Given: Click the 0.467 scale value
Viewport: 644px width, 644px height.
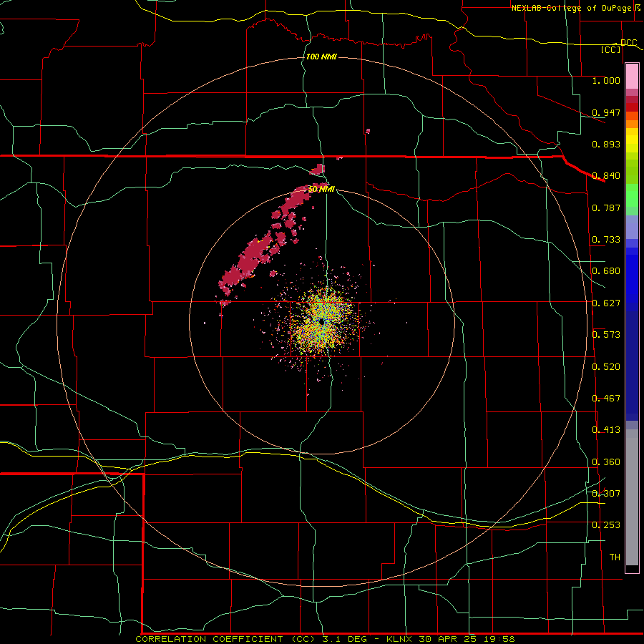Looking at the screenshot, I should (x=606, y=399).
